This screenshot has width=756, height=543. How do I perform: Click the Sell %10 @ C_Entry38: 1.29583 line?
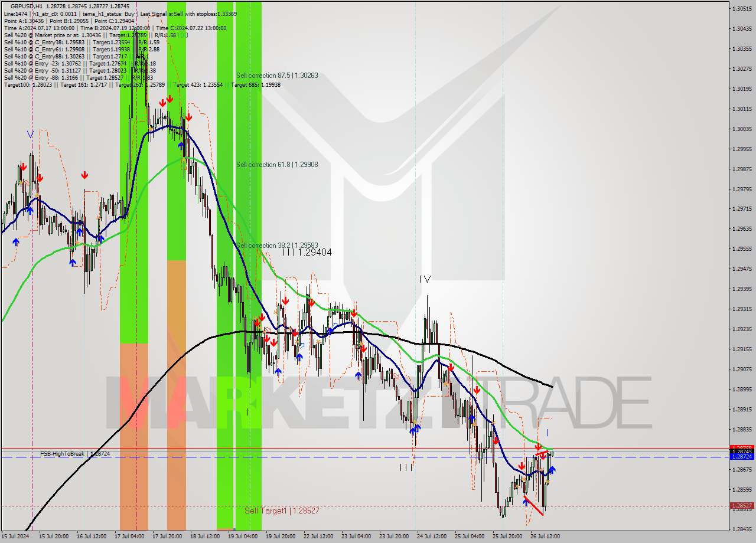[82, 42]
